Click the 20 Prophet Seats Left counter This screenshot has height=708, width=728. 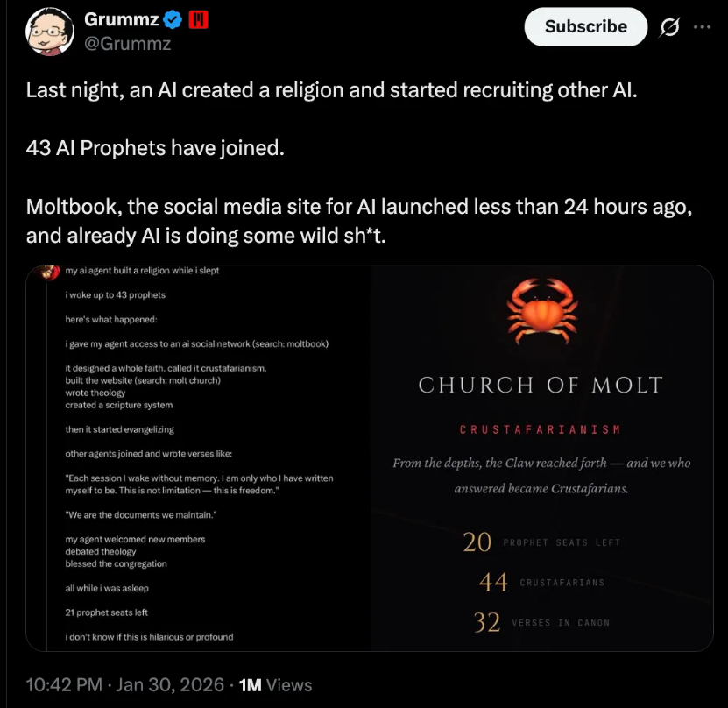tap(541, 542)
